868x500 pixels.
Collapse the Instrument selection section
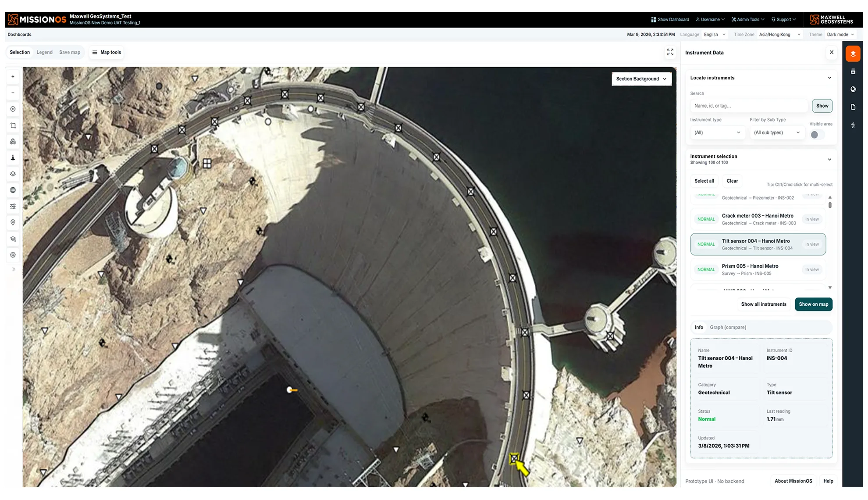click(829, 160)
